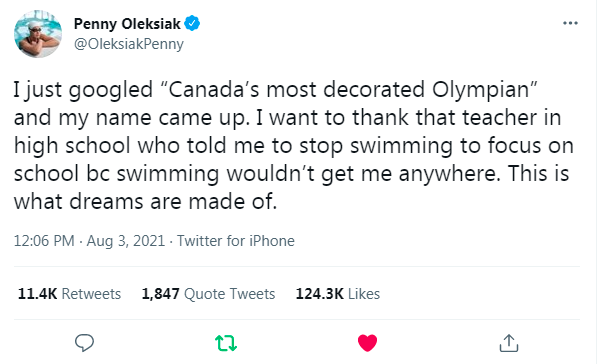Click the words "and my name came up"

pyautogui.click(x=132, y=118)
